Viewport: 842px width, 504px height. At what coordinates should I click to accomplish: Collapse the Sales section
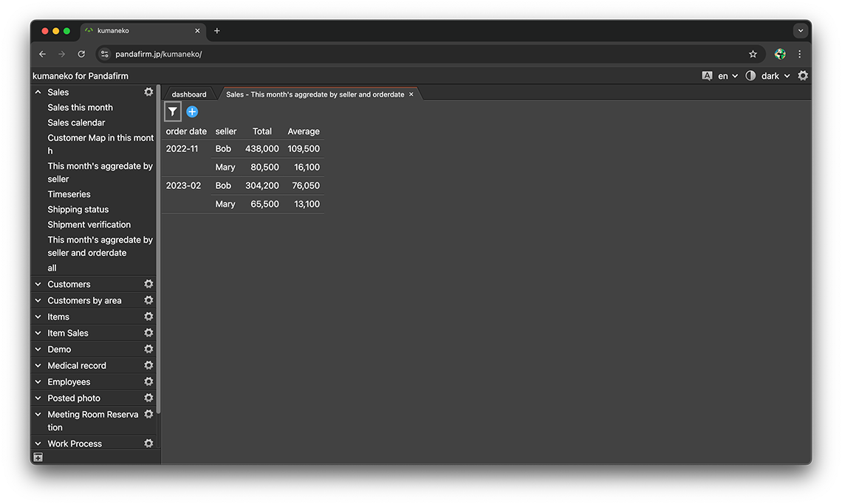click(38, 92)
